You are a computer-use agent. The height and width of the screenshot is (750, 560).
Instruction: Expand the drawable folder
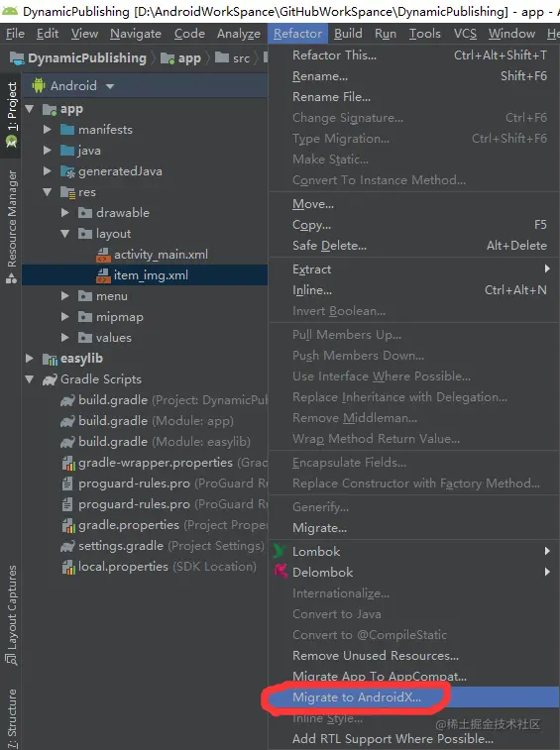point(65,213)
